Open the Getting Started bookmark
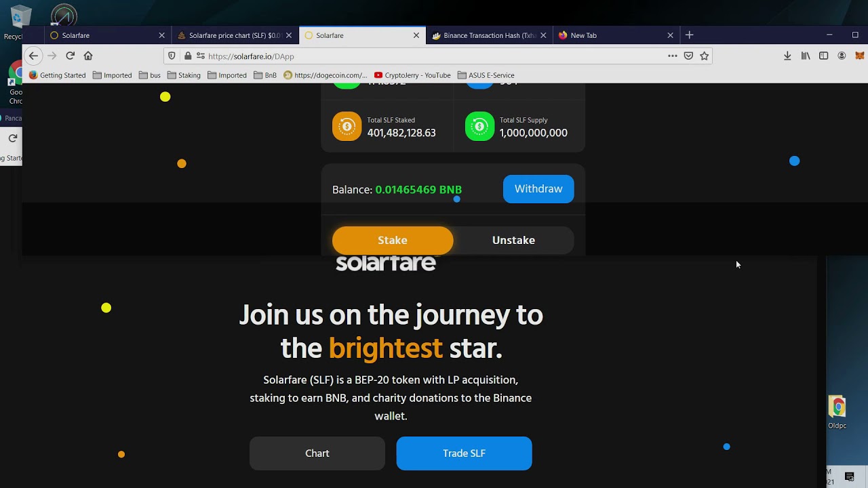868x488 pixels. coord(58,75)
